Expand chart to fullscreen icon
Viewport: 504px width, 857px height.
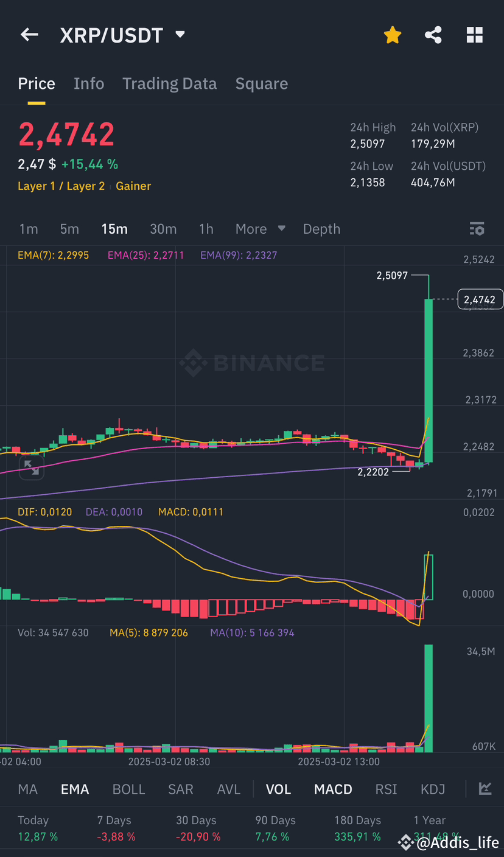(x=31, y=467)
